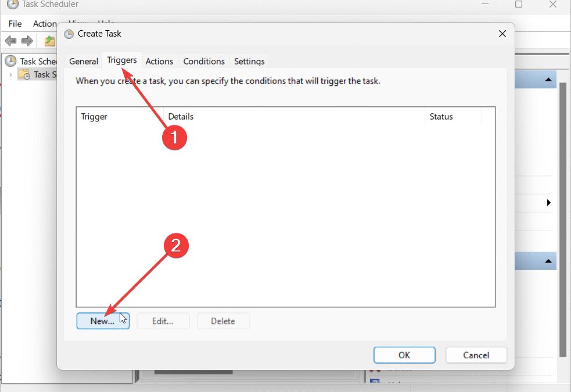The width and height of the screenshot is (571, 392).
Task: Confirm the task with the OK button
Action: tap(404, 355)
